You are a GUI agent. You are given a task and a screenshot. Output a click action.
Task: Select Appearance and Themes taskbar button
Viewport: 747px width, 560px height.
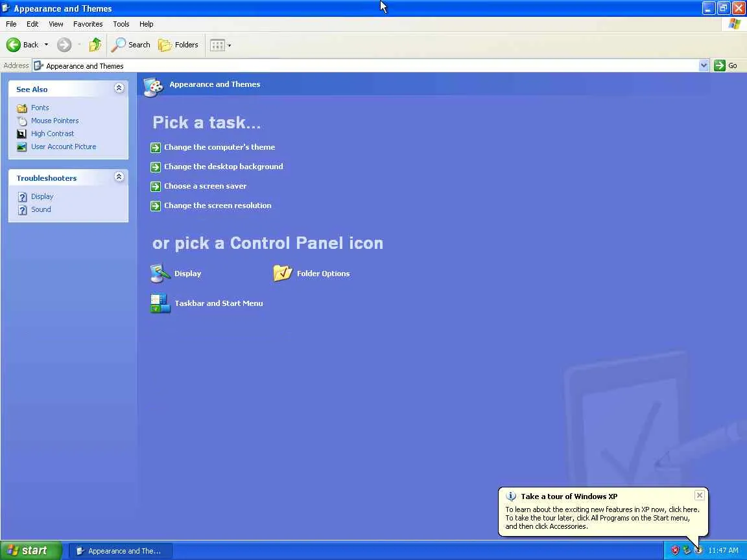[x=121, y=551]
